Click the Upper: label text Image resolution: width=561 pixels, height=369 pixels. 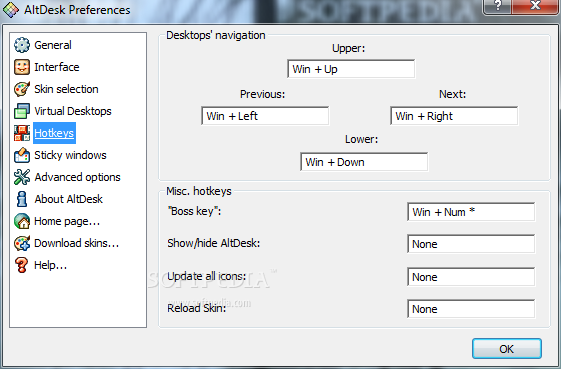pos(348,48)
